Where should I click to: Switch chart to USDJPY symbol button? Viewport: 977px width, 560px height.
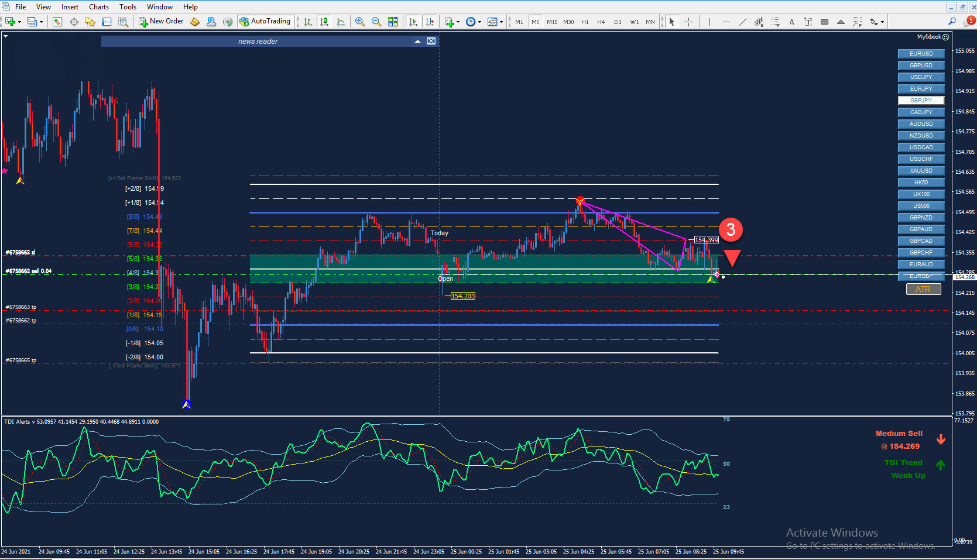coord(921,77)
